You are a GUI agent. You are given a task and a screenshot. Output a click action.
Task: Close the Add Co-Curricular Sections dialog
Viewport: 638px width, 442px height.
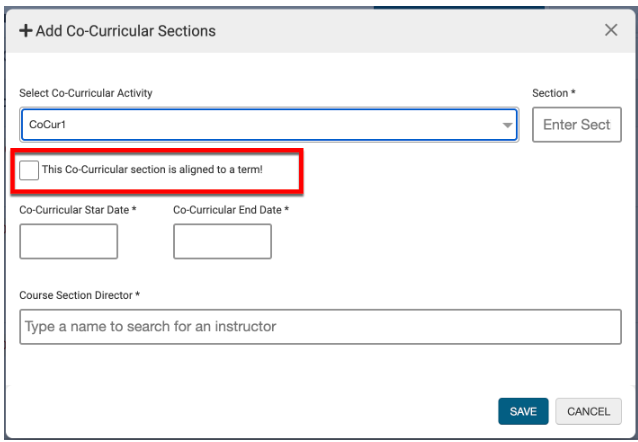611,30
